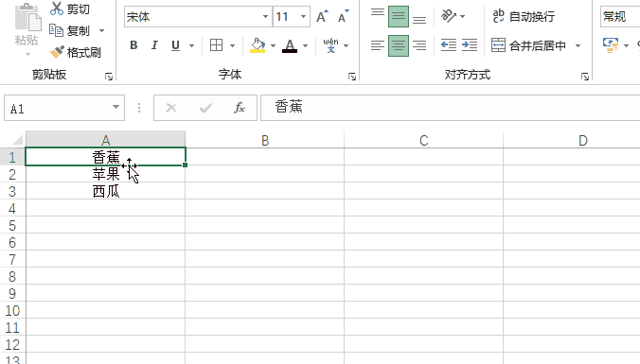
Task: Click the Cut (剪切) scissors button
Action: pyautogui.click(x=69, y=9)
